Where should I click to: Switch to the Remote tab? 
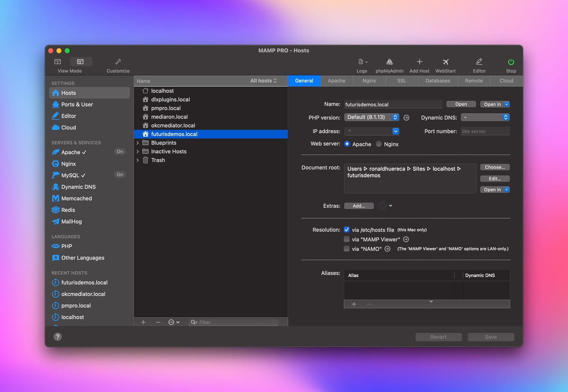pos(474,81)
